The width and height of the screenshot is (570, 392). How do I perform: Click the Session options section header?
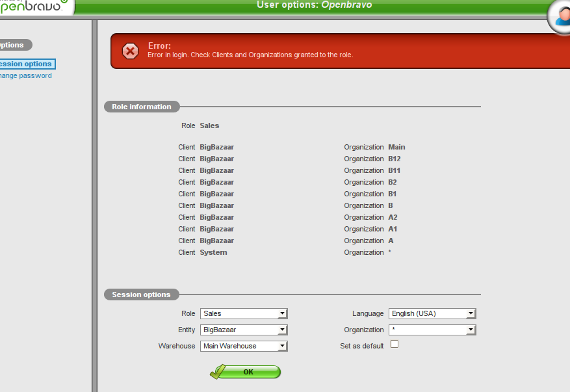(x=141, y=294)
